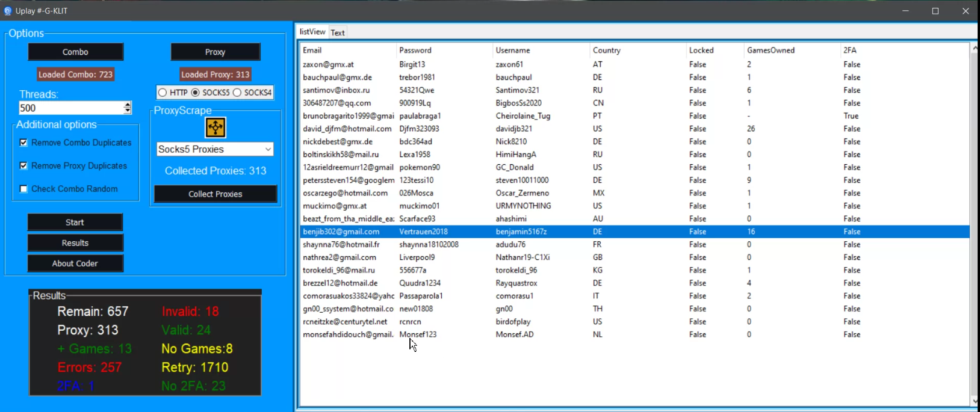This screenshot has width=980, height=412.
Task: Switch to the Text tab
Action: (x=338, y=32)
